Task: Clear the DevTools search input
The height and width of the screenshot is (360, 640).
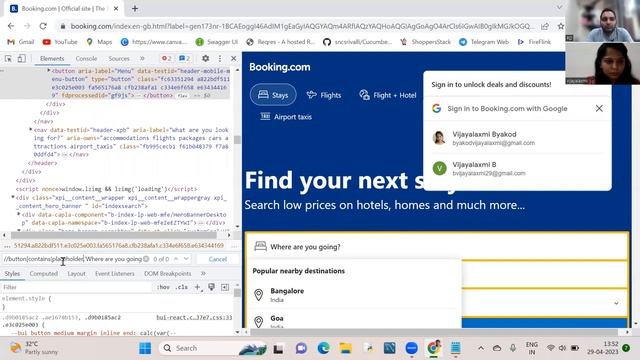Action: pyautogui.click(x=146, y=259)
